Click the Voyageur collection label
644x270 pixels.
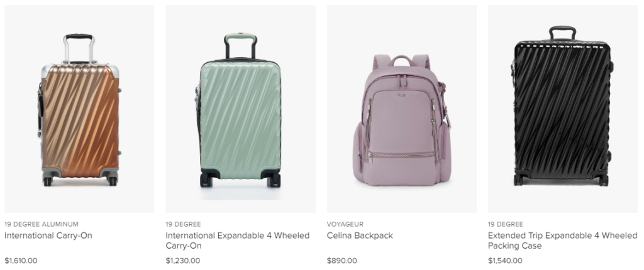(x=345, y=224)
